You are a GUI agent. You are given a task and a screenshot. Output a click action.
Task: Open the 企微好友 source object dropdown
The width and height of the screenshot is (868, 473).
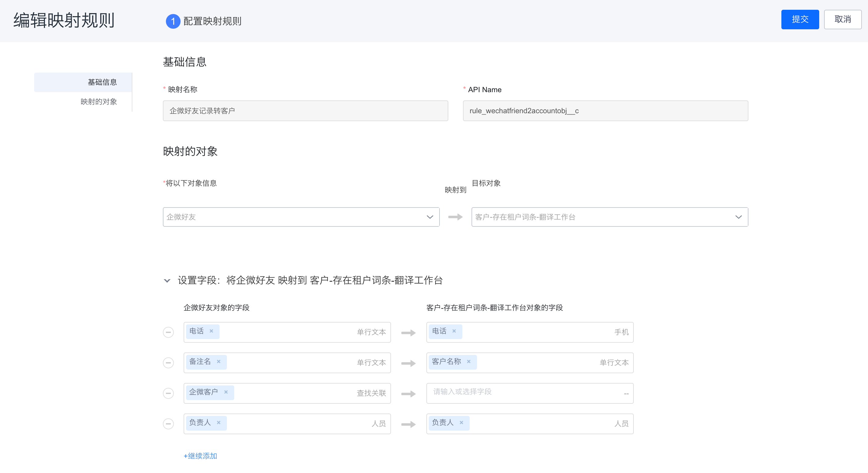[301, 217]
